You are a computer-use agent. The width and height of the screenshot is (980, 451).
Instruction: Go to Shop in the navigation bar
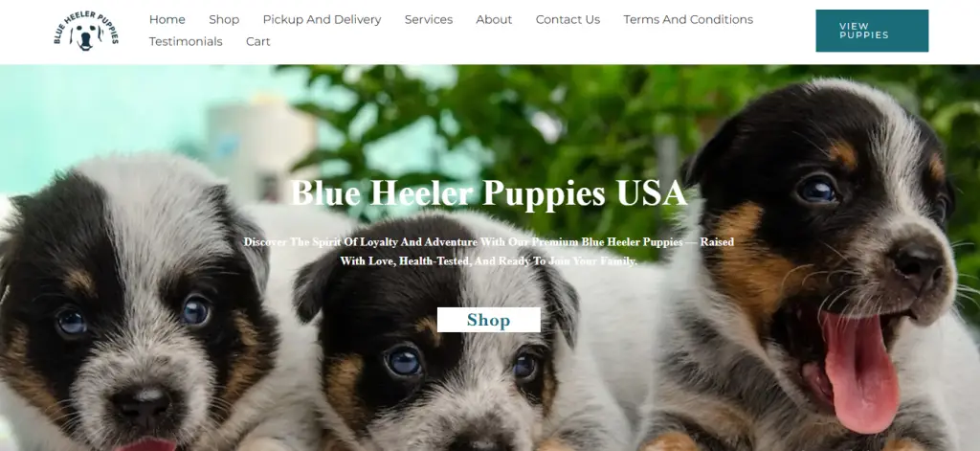point(224,19)
